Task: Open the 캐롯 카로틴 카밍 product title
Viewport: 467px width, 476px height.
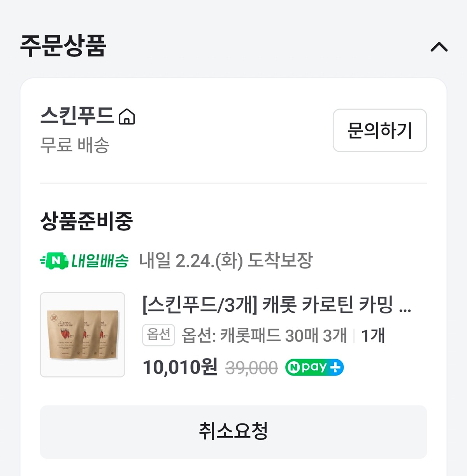Action: pos(277,305)
